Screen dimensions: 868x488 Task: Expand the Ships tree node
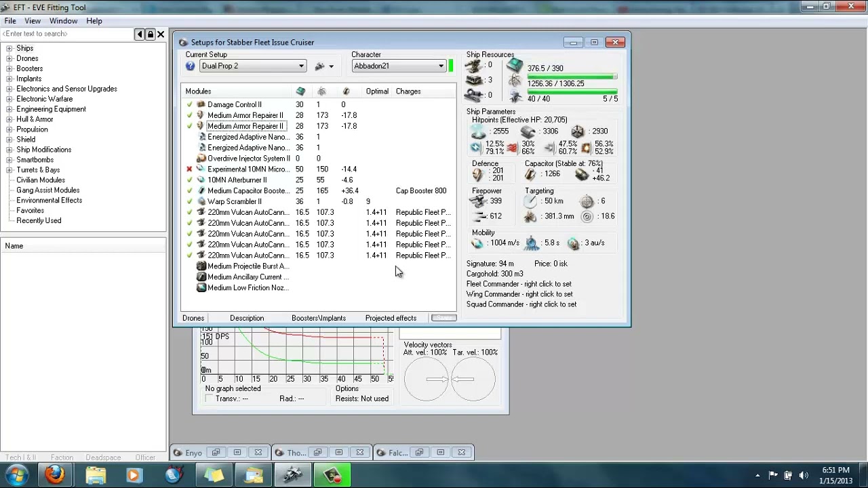tap(9, 48)
